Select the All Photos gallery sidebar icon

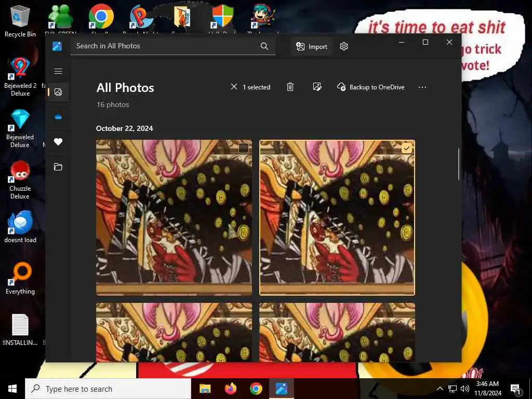(58, 92)
